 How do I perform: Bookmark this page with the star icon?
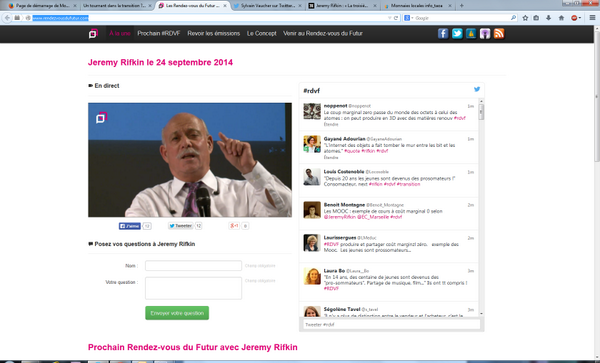click(525, 18)
